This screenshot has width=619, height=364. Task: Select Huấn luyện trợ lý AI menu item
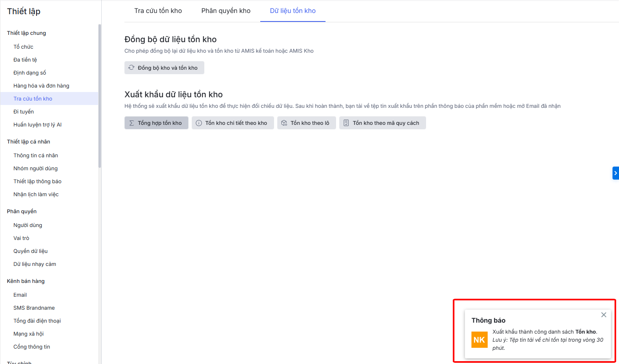coord(37,125)
